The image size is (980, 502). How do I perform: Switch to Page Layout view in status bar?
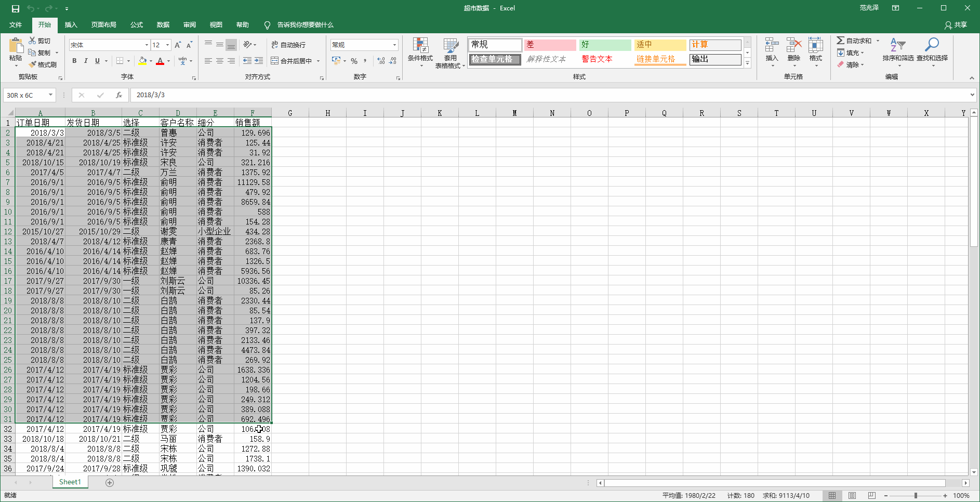852,495
